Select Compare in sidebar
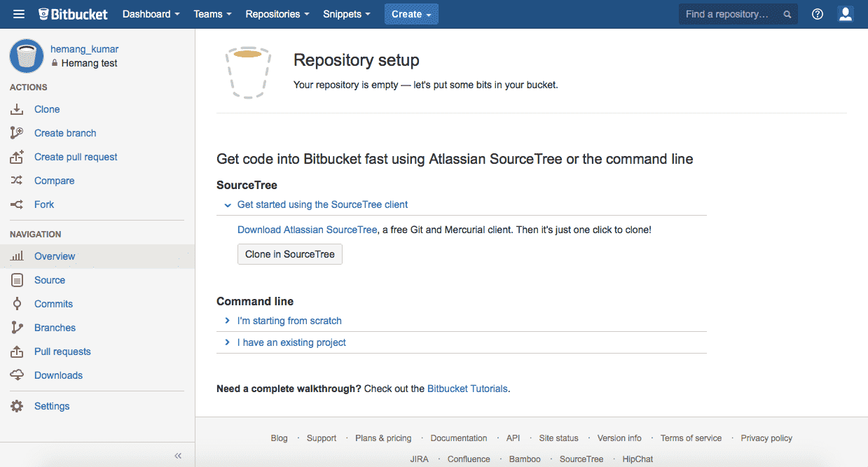Viewport: 868px width, 467px height. (x=54, y=181)
